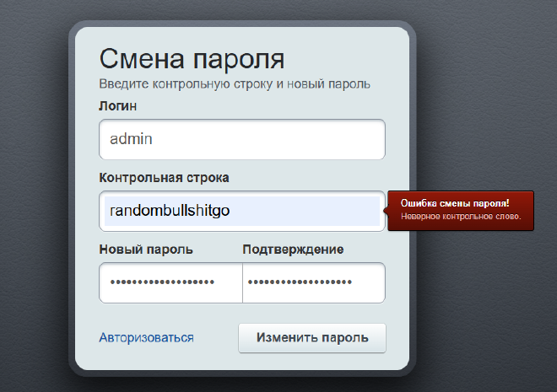The width and height of the screenshot is (557, 392).
Task: Click the Введите контрольную строку и новый пароль subtitle
Action: click(x=235, y=84)
